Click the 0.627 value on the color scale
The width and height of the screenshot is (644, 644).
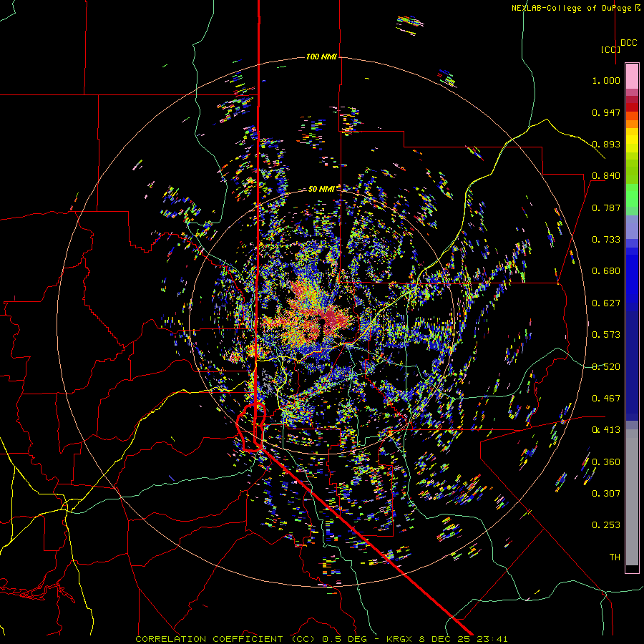pos(606,303)
